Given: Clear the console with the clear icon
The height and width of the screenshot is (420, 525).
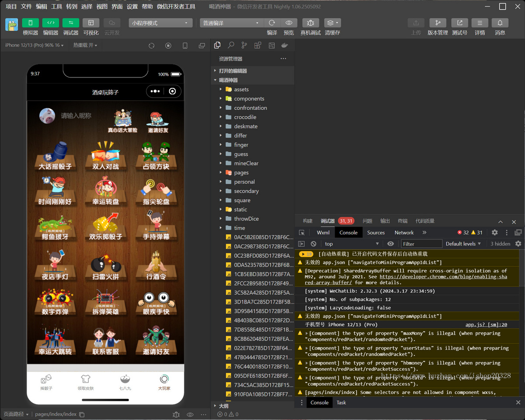Looking at the screenshot, I should pos(313,244).
